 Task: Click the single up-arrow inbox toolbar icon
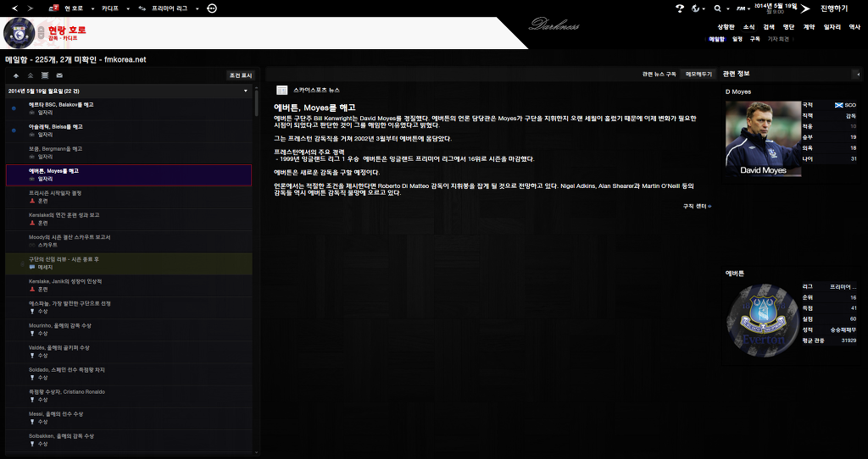click(16, 75)
